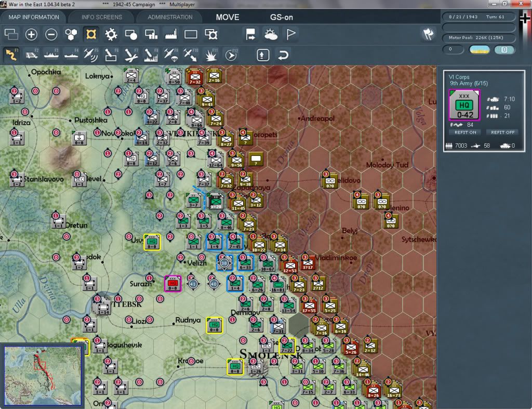Screen dimensions: 532x409
Task: Select the F1 move mode
Action: [x=11, y=55]
